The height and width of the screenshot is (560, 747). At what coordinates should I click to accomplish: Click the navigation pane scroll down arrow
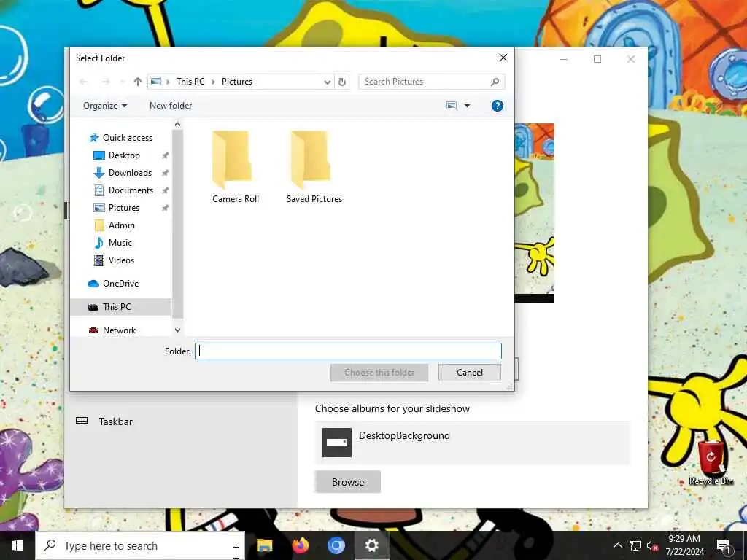point(178,330)
